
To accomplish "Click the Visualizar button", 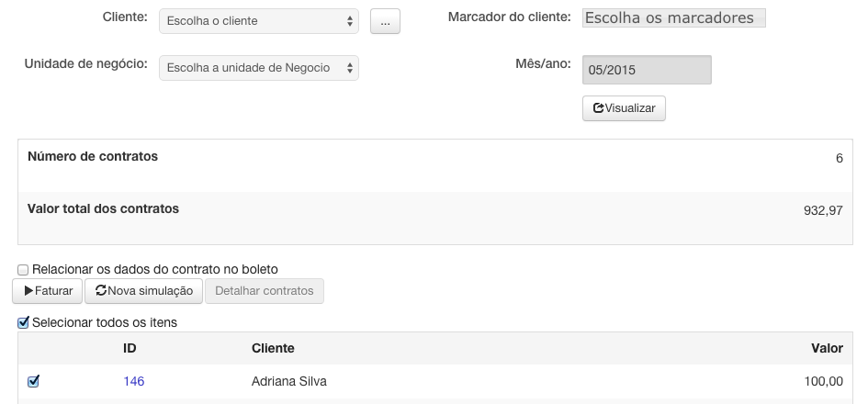I will (624, 108).
